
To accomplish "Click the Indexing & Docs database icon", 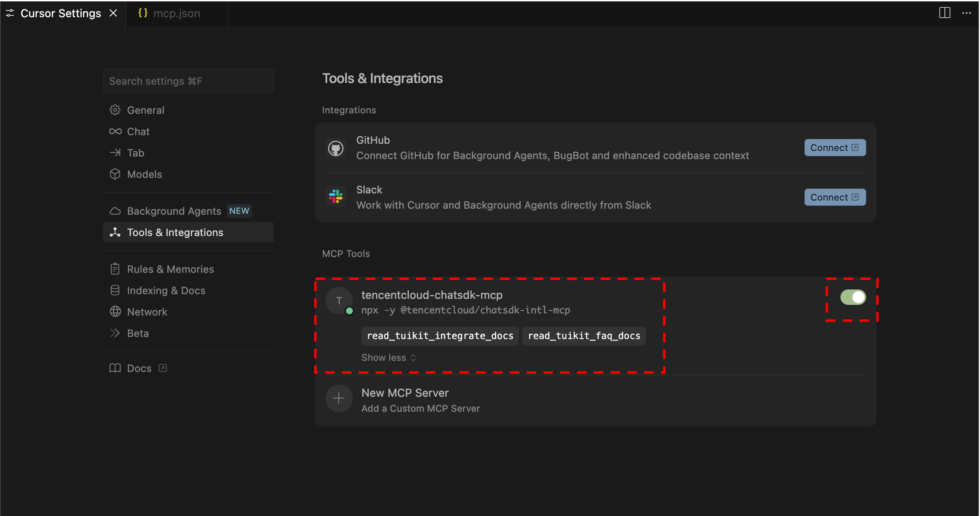I will [x=115, y=290].
